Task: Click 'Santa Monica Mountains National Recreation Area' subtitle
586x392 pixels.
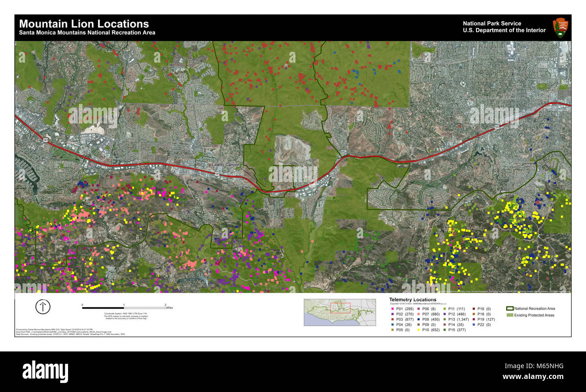Action: coord(87,33)
